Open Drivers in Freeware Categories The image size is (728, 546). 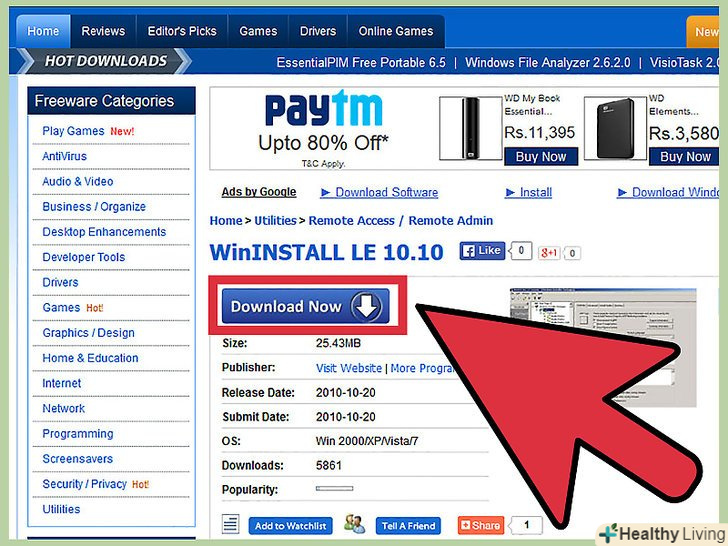(x=60, y=282)
